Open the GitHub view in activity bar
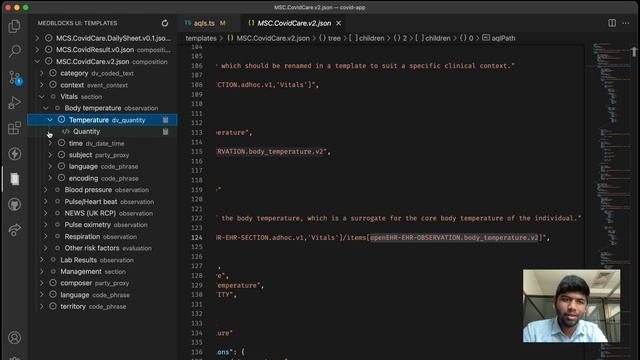 pyautogui.click(x=15, y=204)
